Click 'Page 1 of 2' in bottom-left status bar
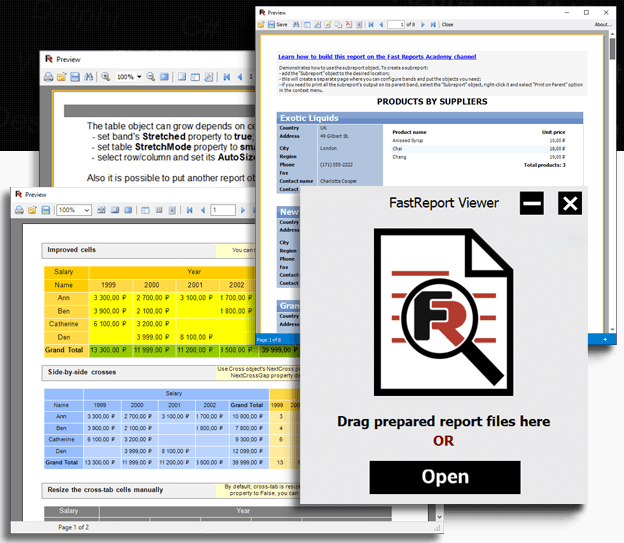The image size is (624, 543). 74,527
